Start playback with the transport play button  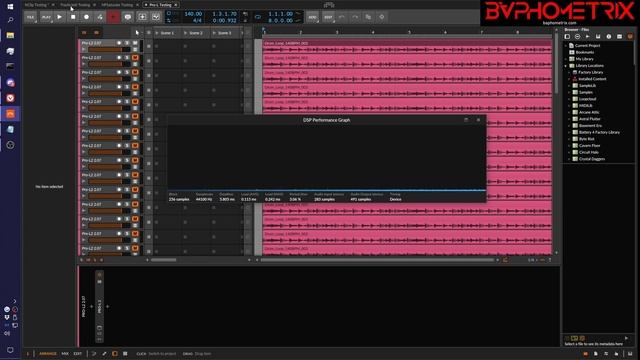[60, 17]
